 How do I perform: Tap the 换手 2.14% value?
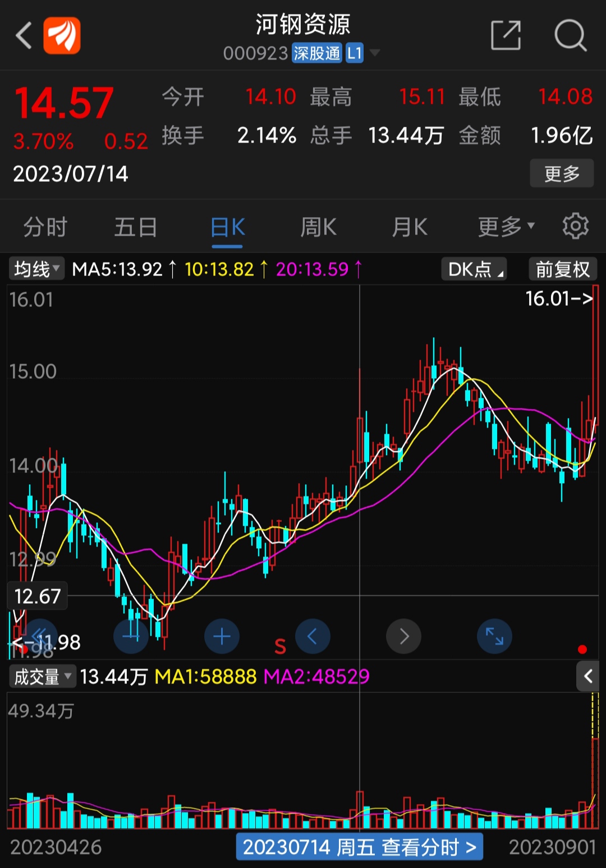267,135
